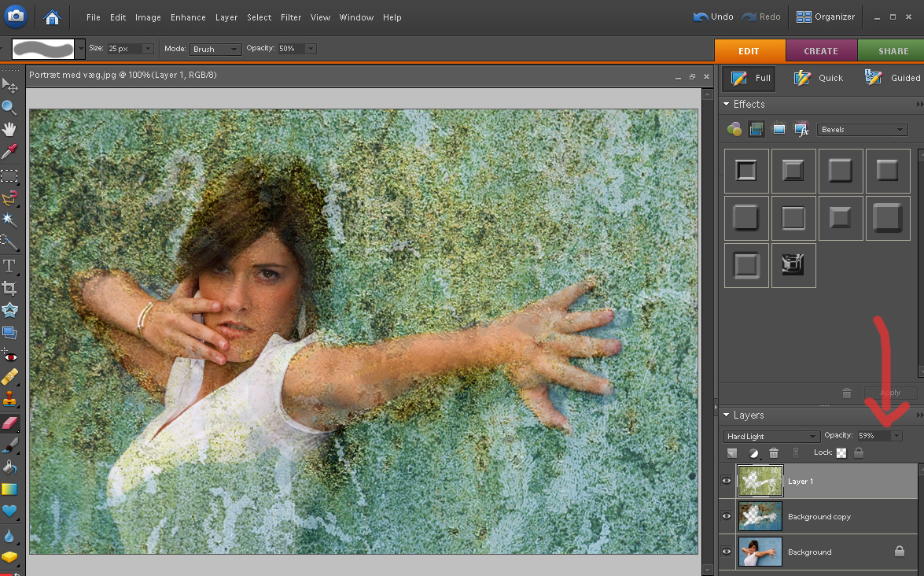Toggle visibility of Background copy layer
The image size is (924, 576).
727,516
